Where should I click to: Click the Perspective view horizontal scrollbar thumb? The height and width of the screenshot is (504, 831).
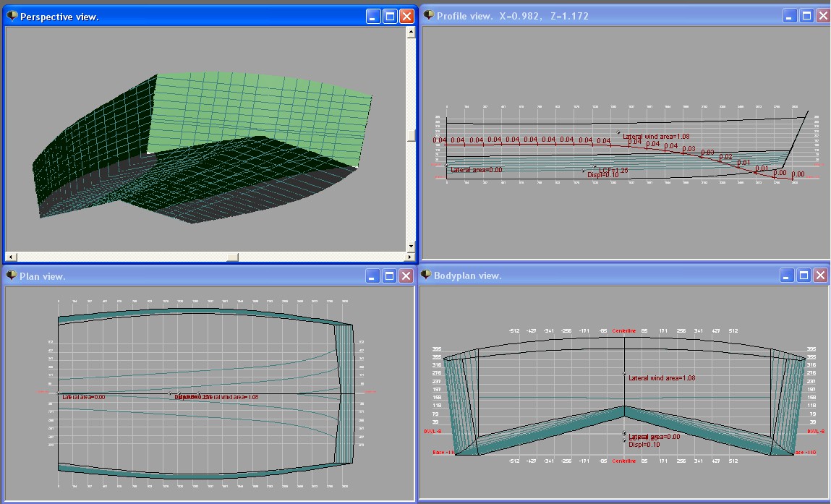(x=233, y=257)
